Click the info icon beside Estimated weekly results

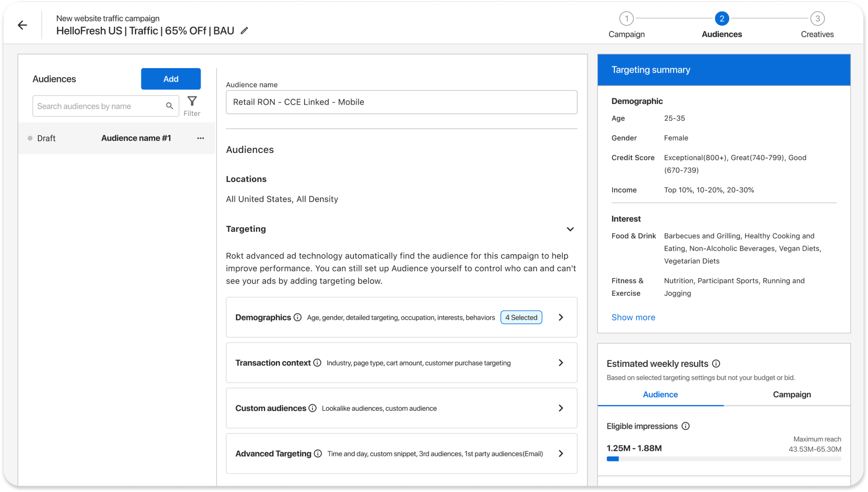tap(716, 364)
